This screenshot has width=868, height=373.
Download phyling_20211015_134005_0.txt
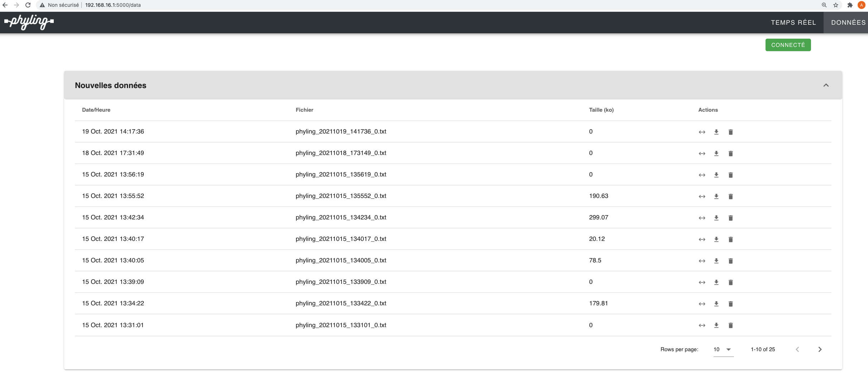[x=716, y=261]
